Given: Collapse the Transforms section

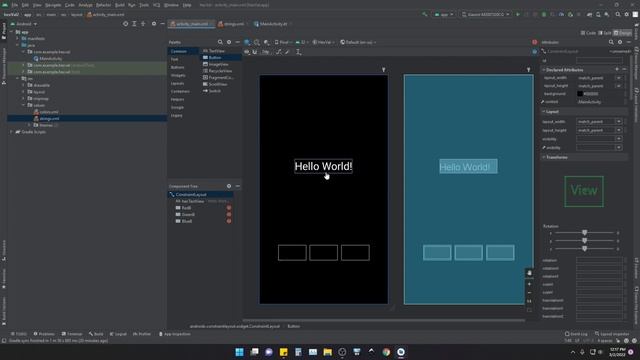Looking at the screenshot, I should point(544,157).
